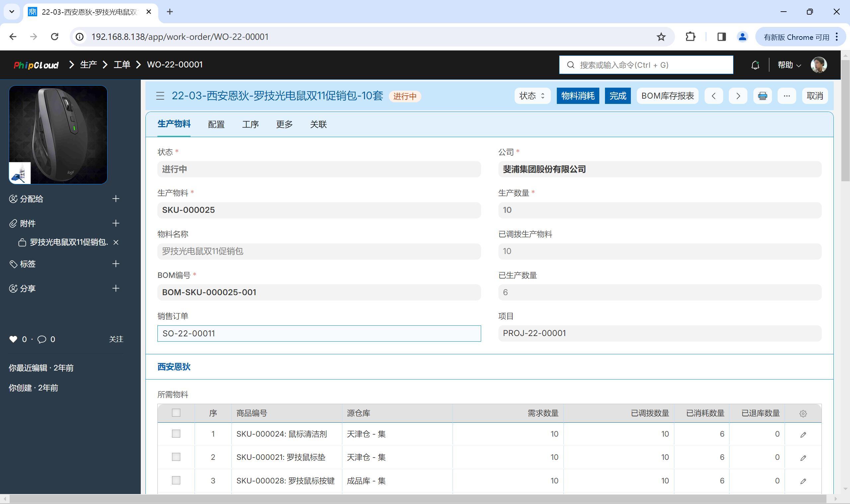
Task: Open comments bubble icon
Action: click(42, 339)
